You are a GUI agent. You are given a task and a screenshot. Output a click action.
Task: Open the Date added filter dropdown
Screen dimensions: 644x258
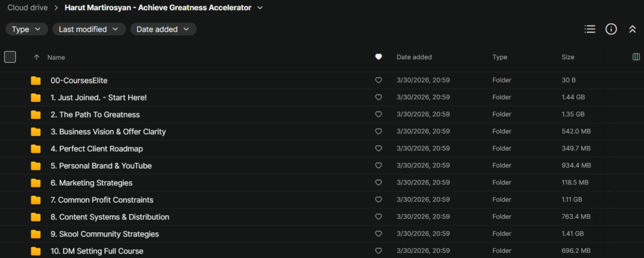click(163, 29)
